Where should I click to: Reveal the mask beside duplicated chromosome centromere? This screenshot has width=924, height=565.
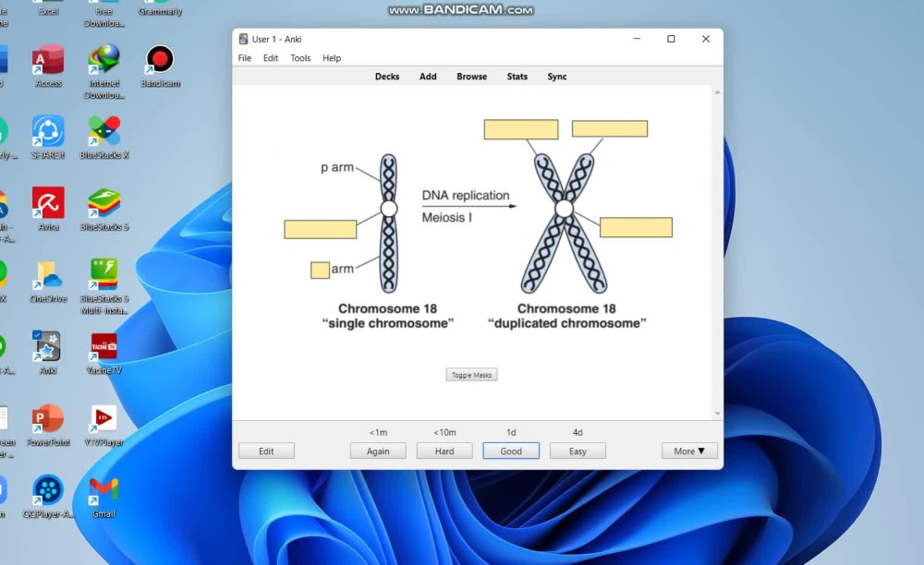pos(636,227)
